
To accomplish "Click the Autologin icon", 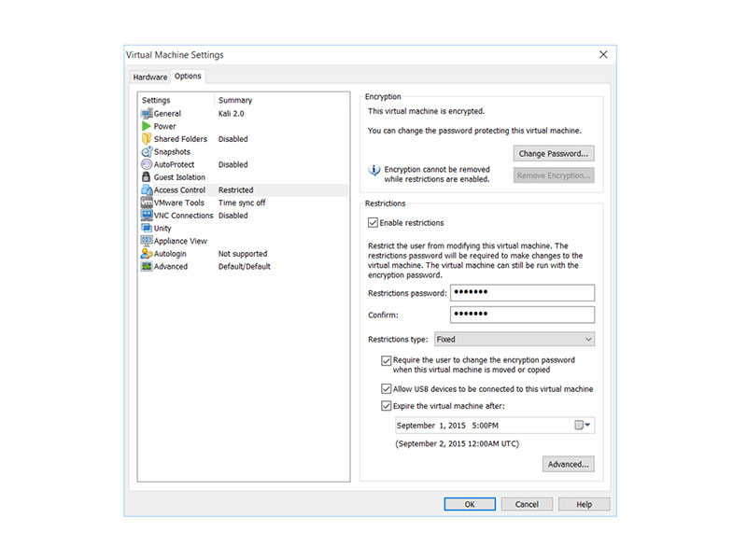I will click(147, 254).
